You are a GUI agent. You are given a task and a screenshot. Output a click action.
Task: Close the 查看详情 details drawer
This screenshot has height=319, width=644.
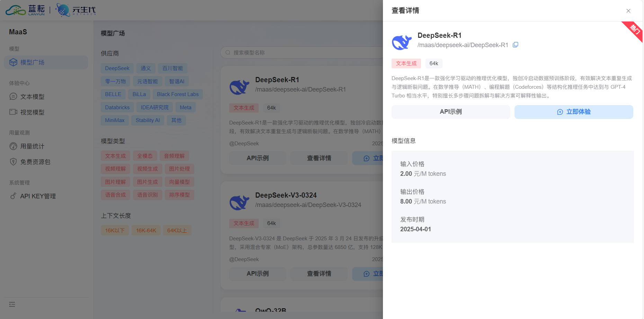(x=628, y=11)
